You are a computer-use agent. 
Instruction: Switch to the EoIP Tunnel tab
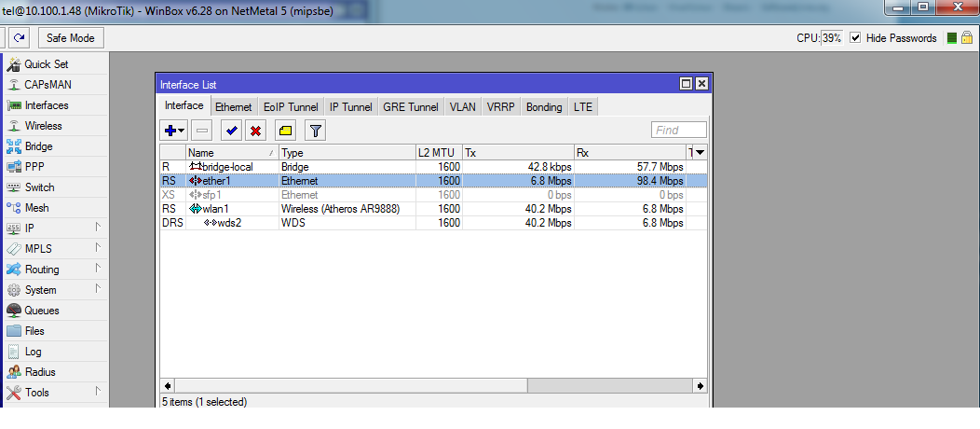tap(291, 107)
